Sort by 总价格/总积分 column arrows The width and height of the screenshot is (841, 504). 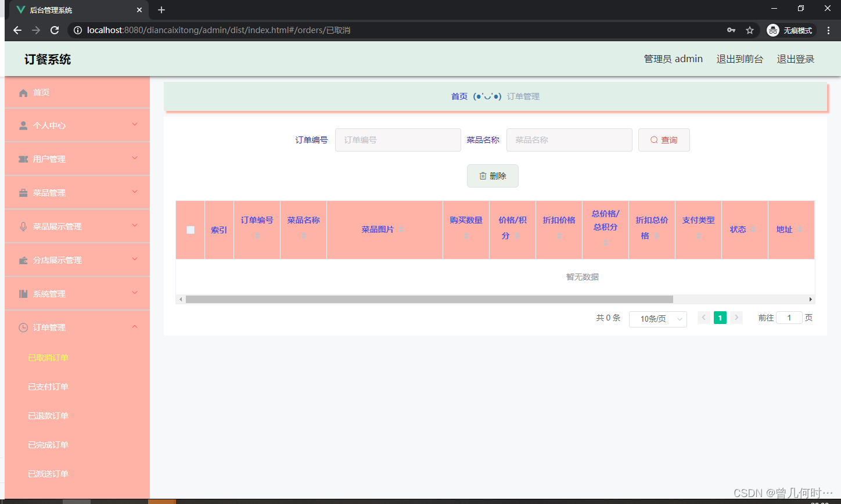pos(606,242)
